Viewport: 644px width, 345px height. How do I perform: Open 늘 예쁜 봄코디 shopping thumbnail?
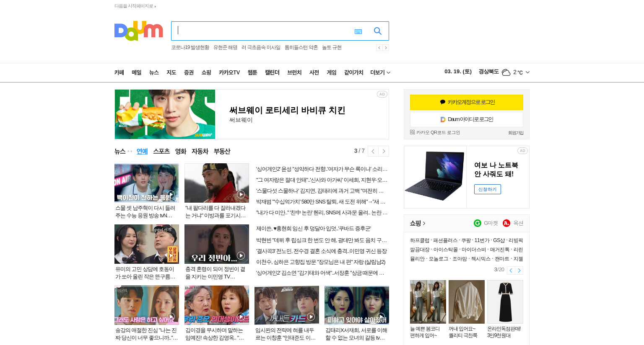tap(428, 302)
